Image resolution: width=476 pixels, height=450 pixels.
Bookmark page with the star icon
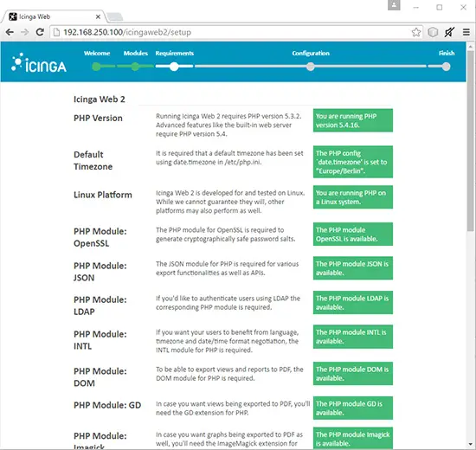[x=416, y=32]
